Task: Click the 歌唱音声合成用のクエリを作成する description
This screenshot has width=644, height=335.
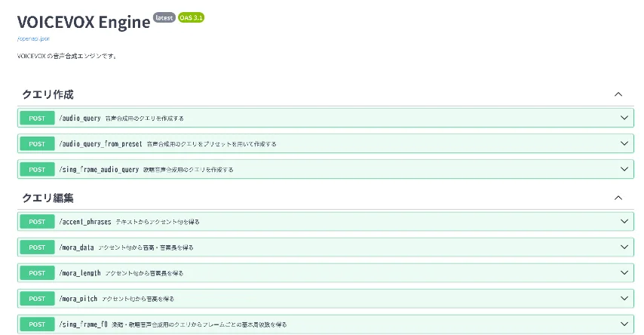Action: coord(189,169)
